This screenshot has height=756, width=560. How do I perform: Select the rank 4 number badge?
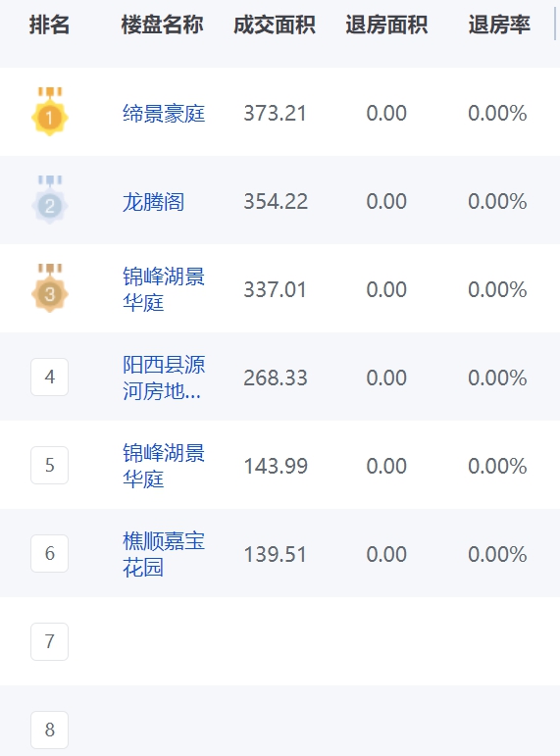[x=50, y=378]
